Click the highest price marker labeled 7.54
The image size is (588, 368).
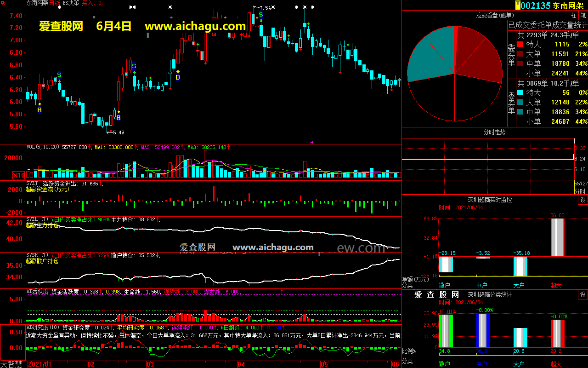[x=265, y=8]
